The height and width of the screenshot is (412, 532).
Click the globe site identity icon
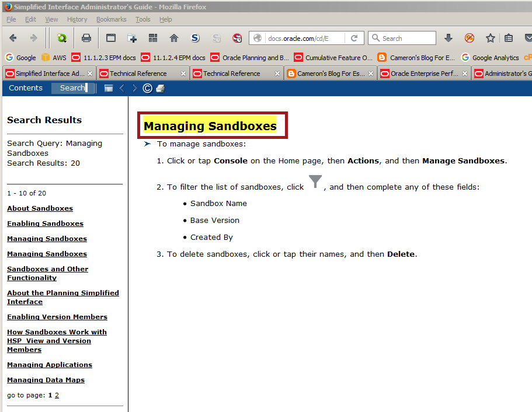258,38
